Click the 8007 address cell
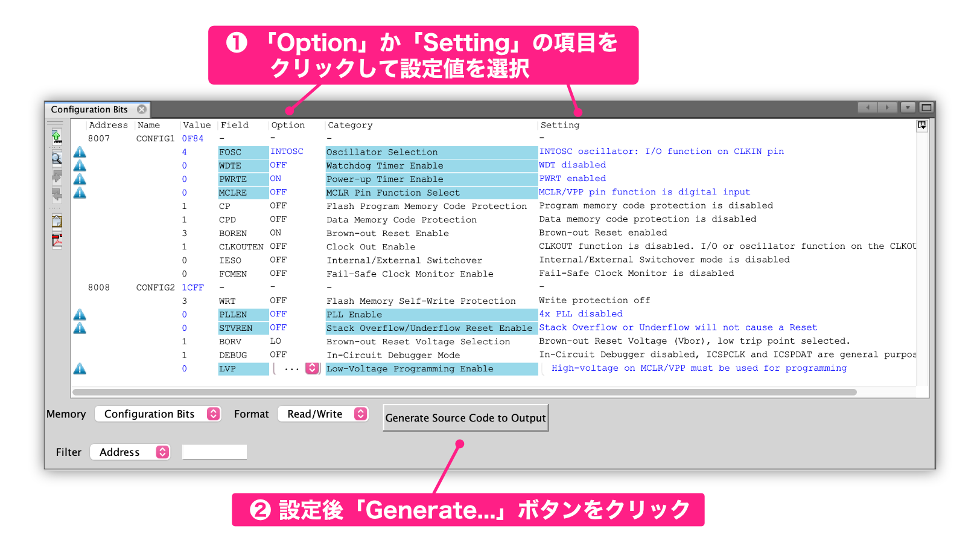This screenshot has height=552, width=980. coord(99,138)
